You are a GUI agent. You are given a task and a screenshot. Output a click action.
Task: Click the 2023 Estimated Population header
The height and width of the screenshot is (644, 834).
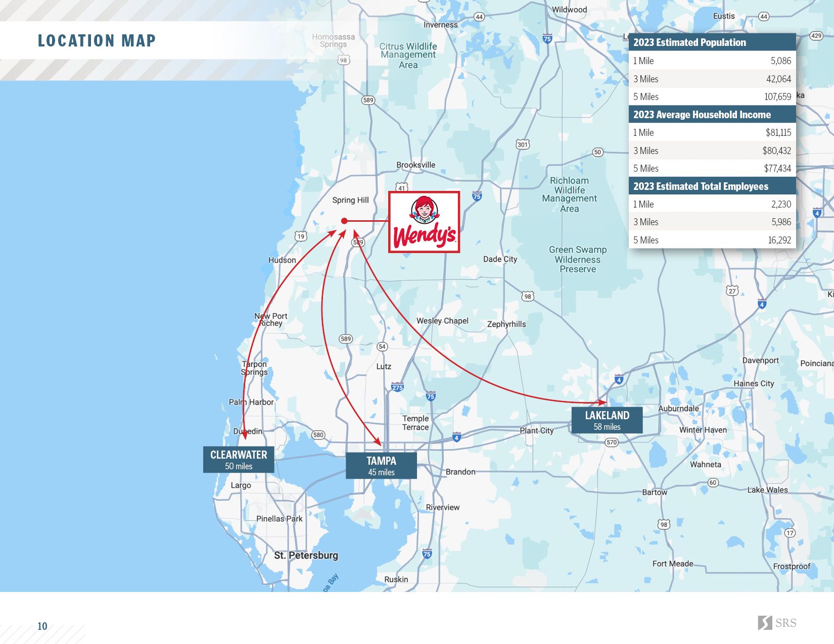click(x=712, y=42)
